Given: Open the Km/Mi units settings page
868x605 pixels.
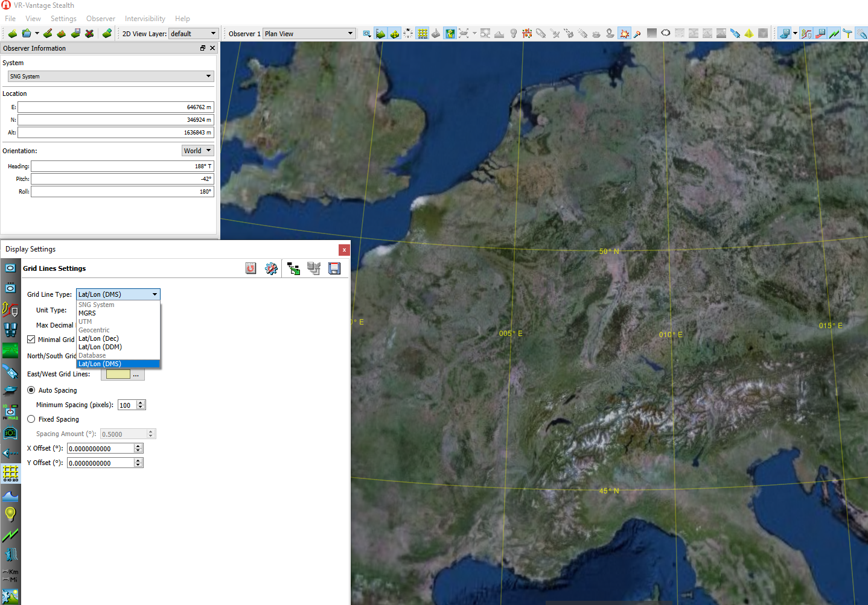Looking at the screenshot, I should [x=10, y=575].
